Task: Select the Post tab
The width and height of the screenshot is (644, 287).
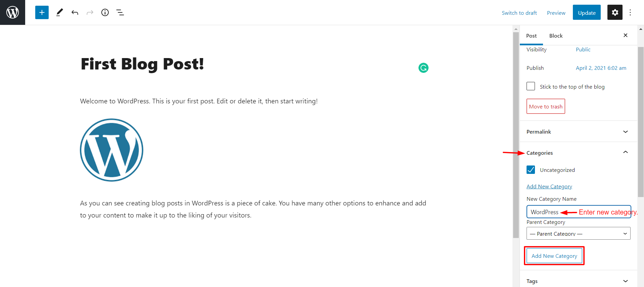Action: point(531,36)
